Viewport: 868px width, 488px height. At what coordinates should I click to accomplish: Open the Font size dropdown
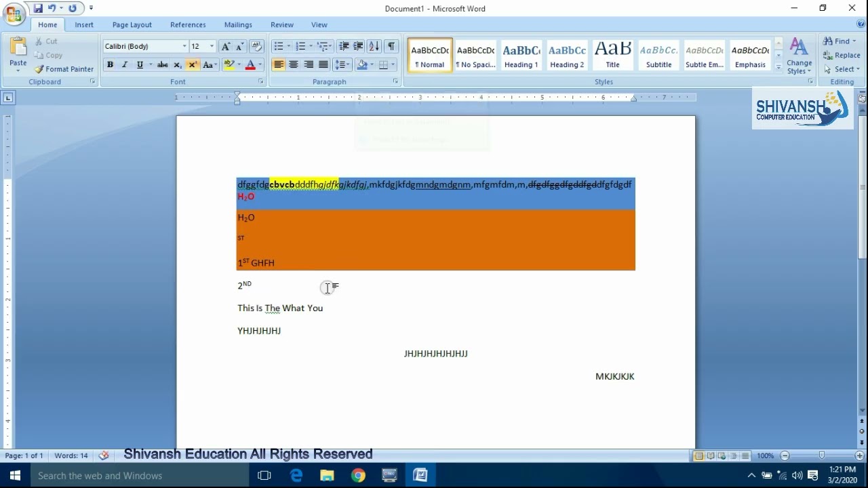pyautogui.click(x=212, y=46)
